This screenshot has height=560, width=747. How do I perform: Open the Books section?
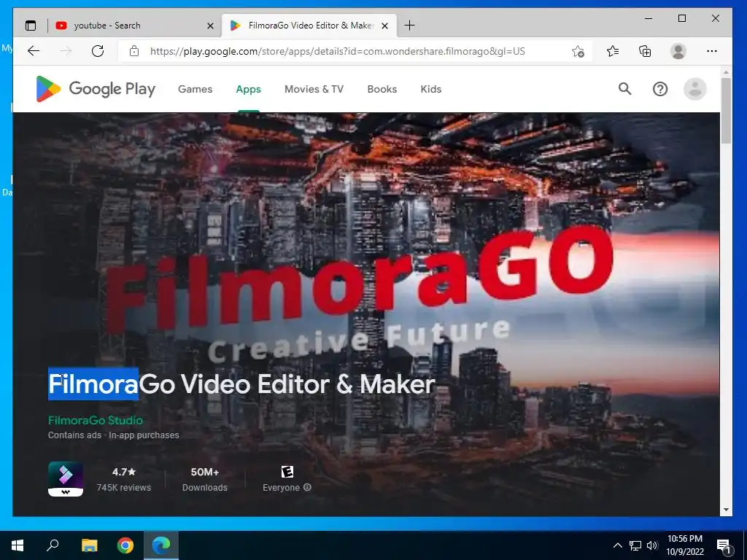coord(382,89)
